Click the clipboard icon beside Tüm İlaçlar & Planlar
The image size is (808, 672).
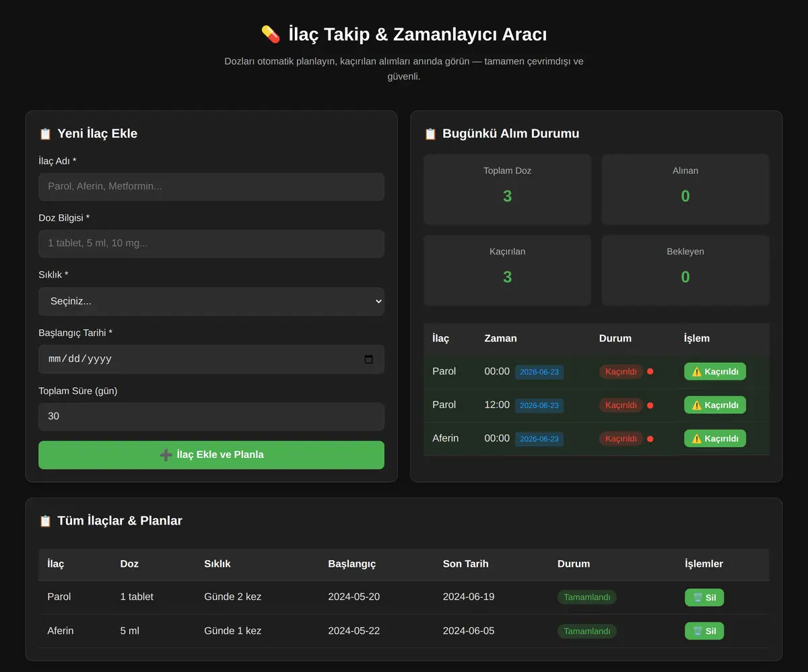click(45, 520)
